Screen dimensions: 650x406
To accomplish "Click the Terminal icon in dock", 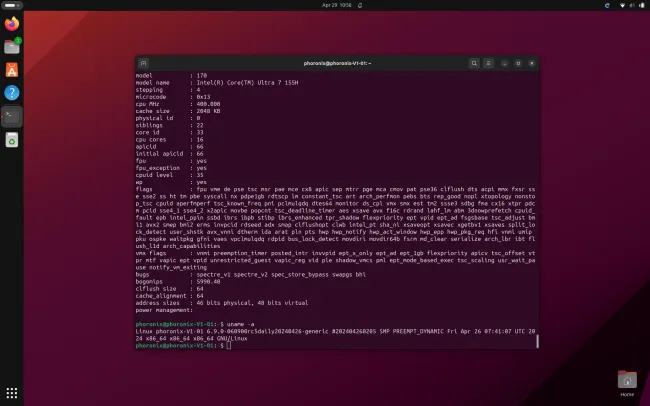I will click(x=13, y=116).
